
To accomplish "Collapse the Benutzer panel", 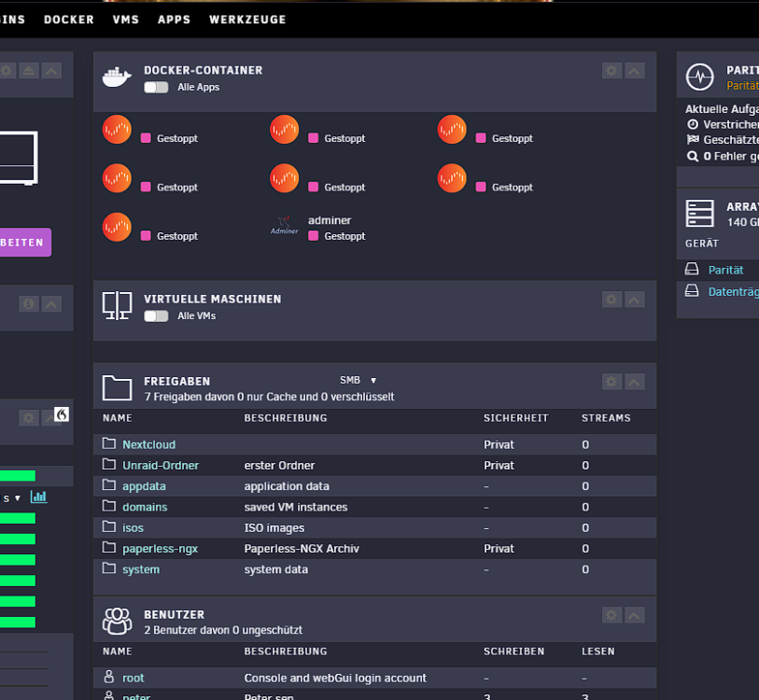I will pos(634,615).
